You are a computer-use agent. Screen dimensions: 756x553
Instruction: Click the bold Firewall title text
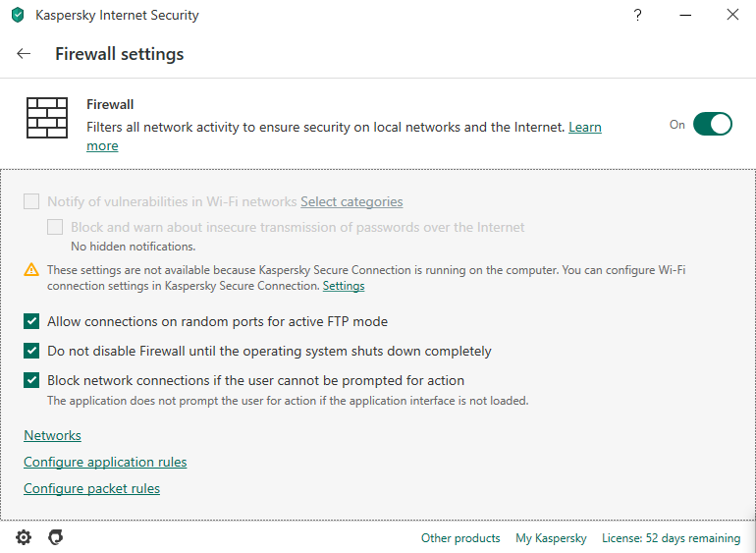(x=110, y=104)
